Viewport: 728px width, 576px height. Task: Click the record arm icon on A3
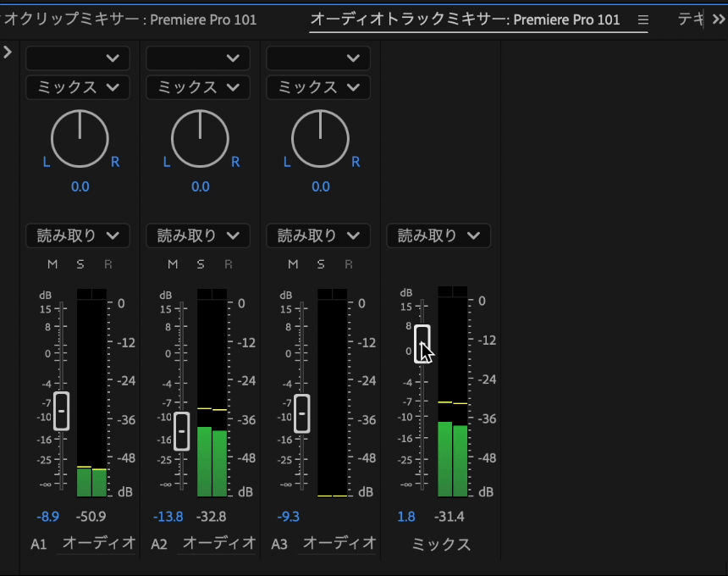click(347, 263)
